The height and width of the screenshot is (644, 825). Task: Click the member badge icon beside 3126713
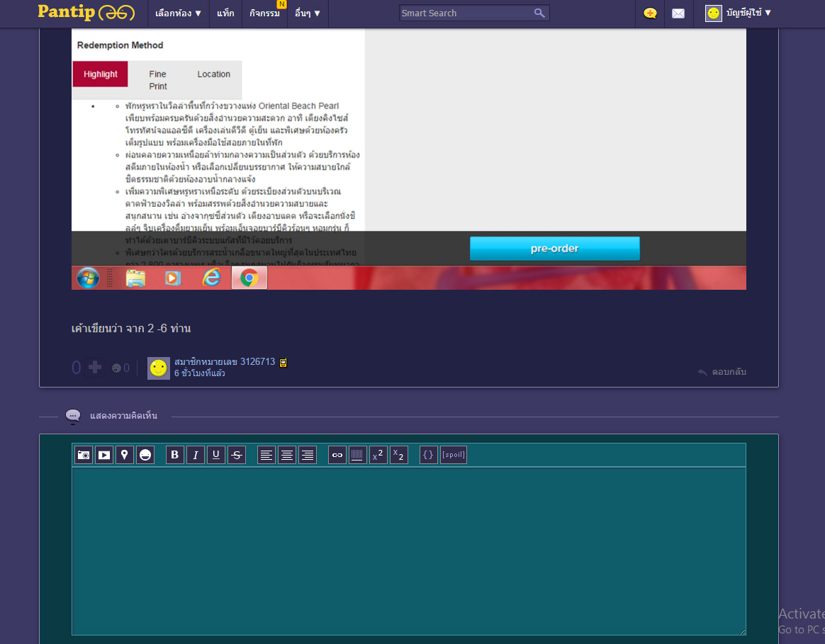pyautogui.click(x=283, y=362)
